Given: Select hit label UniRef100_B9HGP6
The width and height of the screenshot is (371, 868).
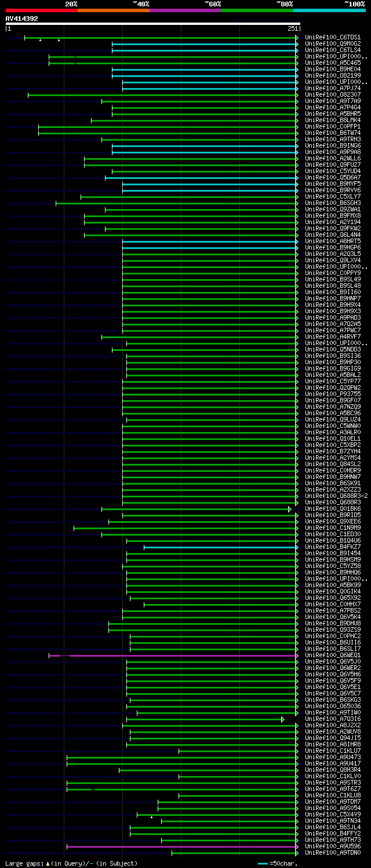Looking at the screenshot, I should coord(333,248).
